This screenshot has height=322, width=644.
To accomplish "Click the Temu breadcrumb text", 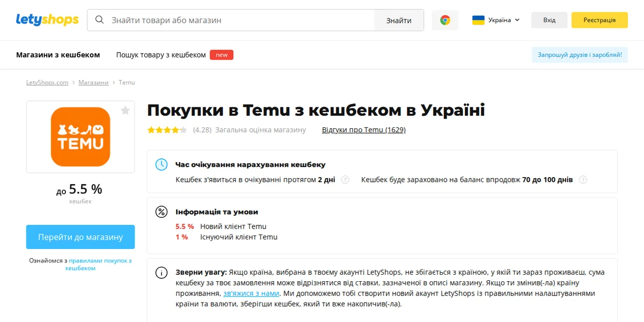I will coord(127,82).
